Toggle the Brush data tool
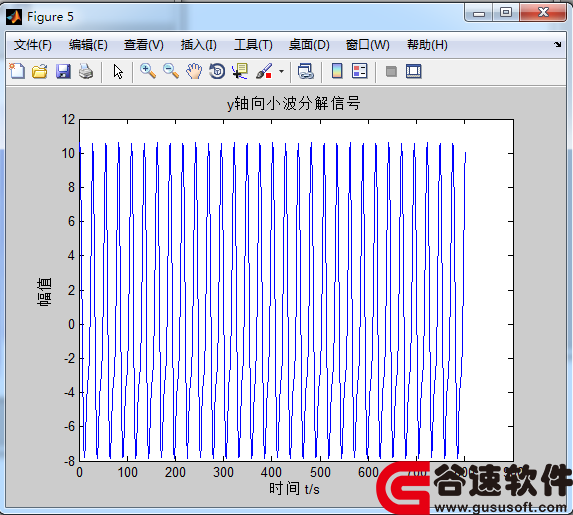Screen dimensions: 573x515 (264, 71)
